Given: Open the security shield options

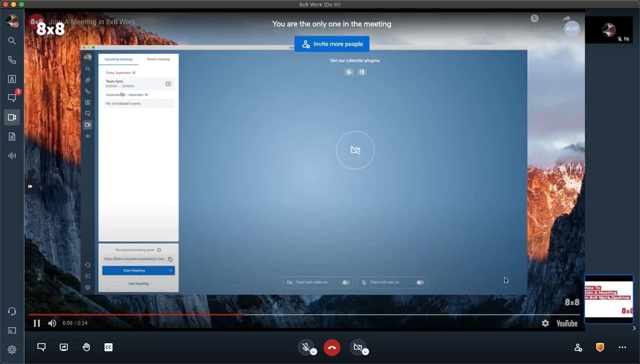Looking at the screenshot, I should pos(600,347).
